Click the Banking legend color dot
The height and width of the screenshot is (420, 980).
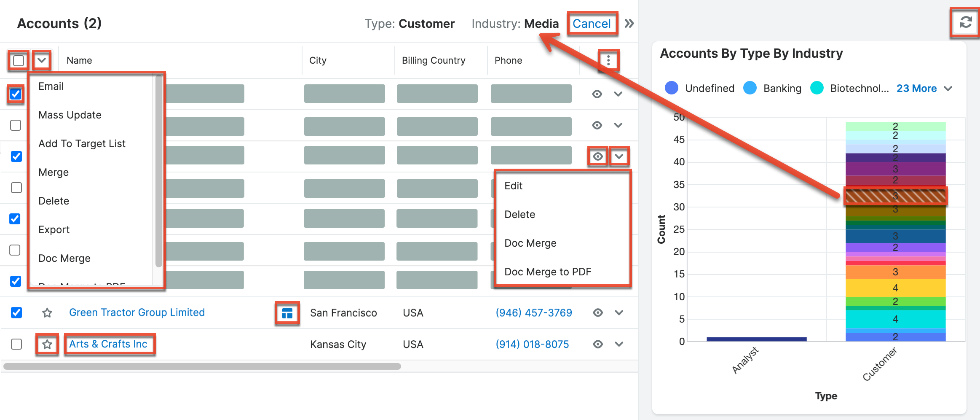pos(750,88)
